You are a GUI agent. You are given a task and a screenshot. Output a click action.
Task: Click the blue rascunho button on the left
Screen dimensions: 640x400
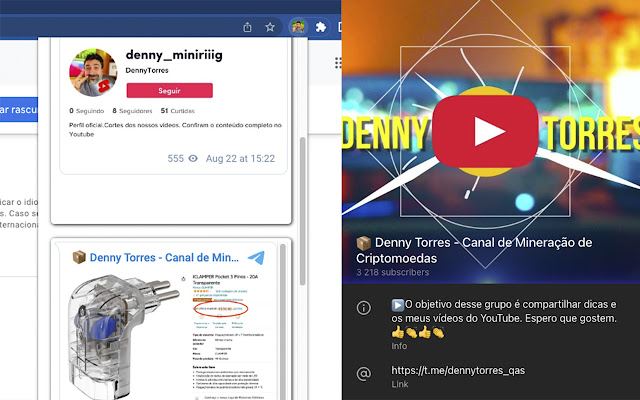click(19, 109)
